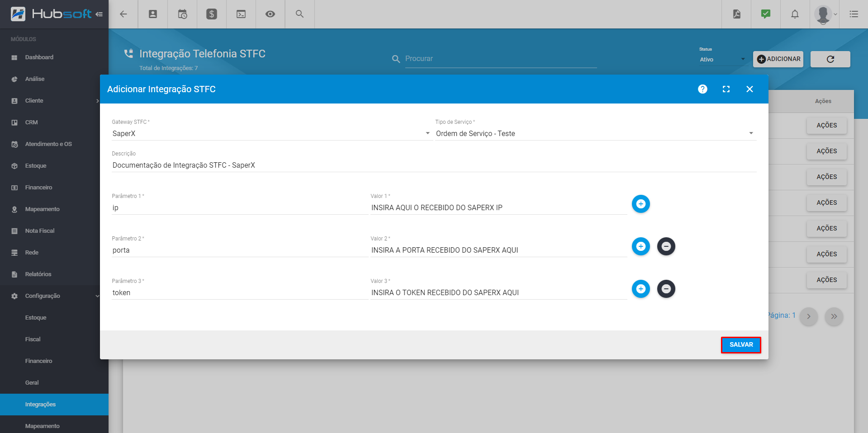Click the back arrow in top toolbar
This screenshot has width=868, height=433.
coord(123,14)
